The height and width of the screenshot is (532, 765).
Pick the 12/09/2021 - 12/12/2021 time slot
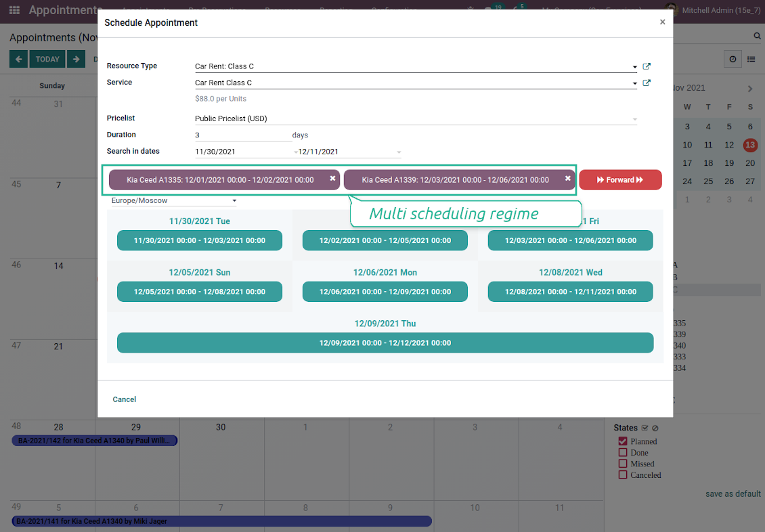pyautogui.click(x=385, y=343)
